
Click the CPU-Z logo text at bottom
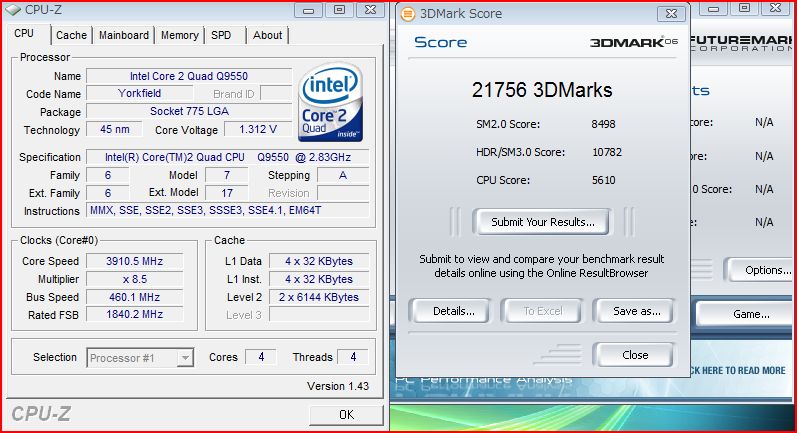pos(41,414)
